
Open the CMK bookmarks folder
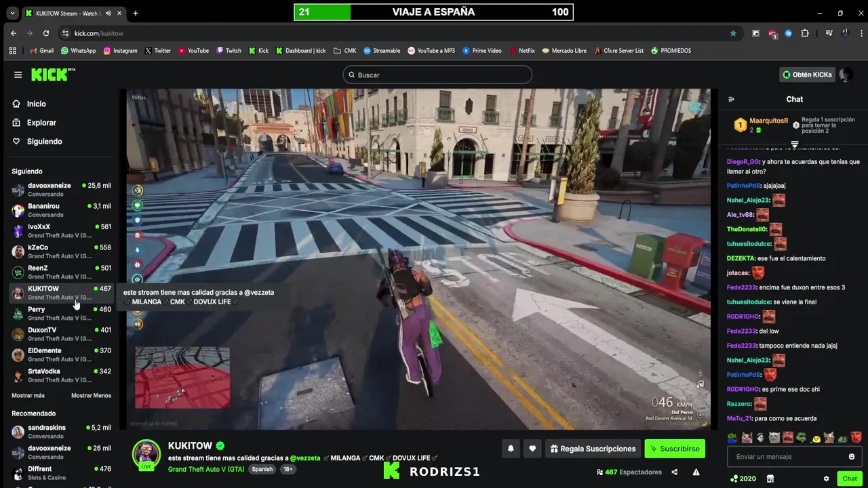[344, 51]
